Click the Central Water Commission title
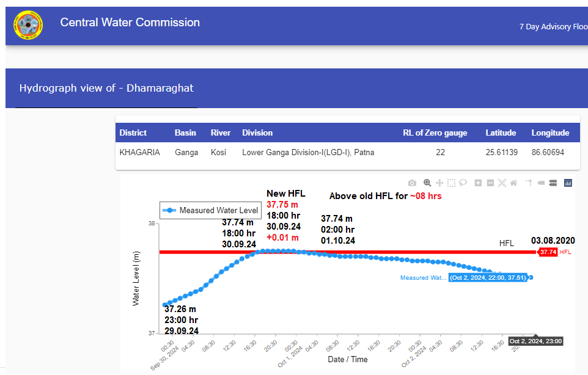This screenshot has width=588, height=375. click(x=130, y=23)
